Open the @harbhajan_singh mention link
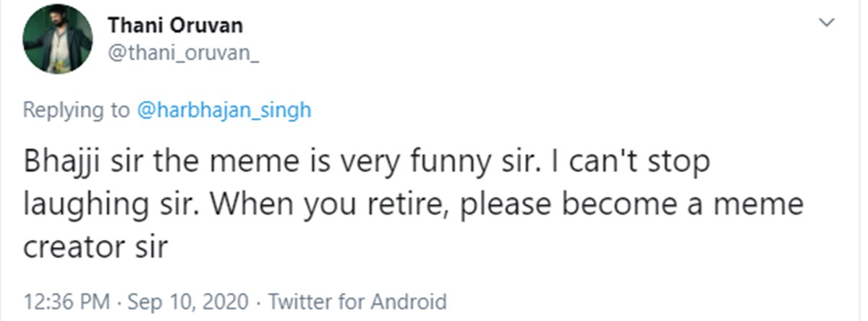The image size is (868, 321). coord(224,111)
